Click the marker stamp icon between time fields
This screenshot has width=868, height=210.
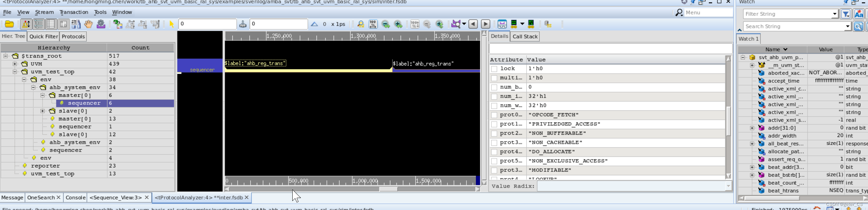243,24
